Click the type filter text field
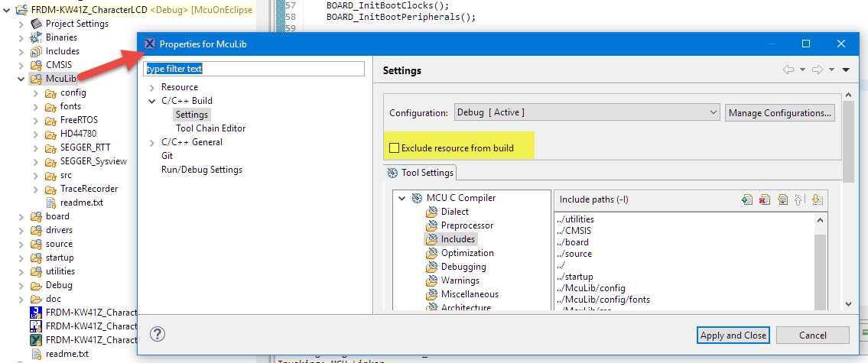The width and height of the screenshot is (868, 363). tap(255, 68)
